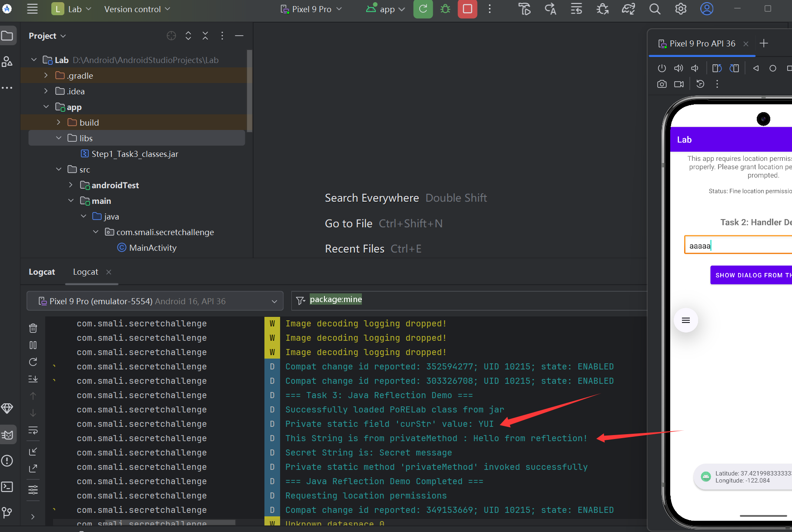Click the Logcat filter field package:mine
This screenshot has height=532, width=792.
336,299
